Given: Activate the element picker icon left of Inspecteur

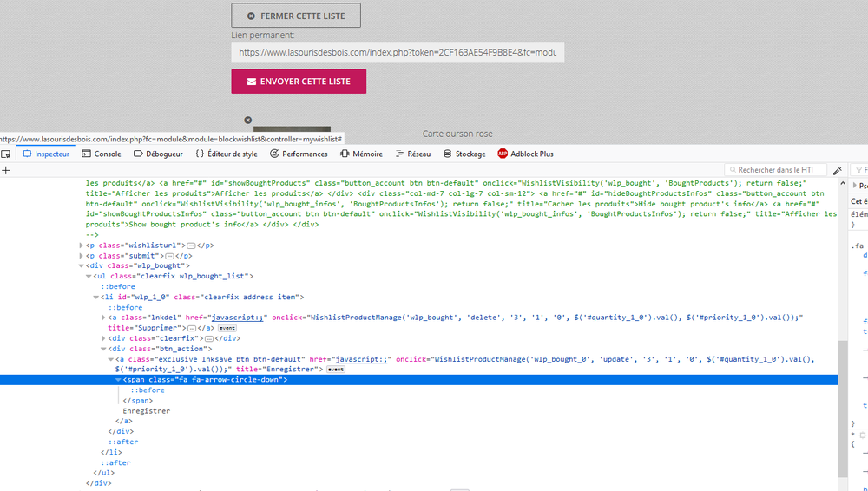Looking at the screenshot, I should [x=6, y=154].
